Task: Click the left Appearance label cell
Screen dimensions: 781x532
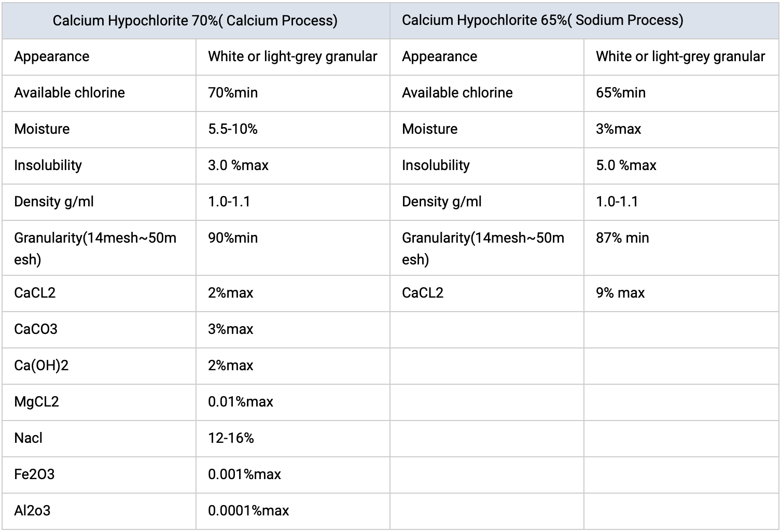Action: coord(99,57)
